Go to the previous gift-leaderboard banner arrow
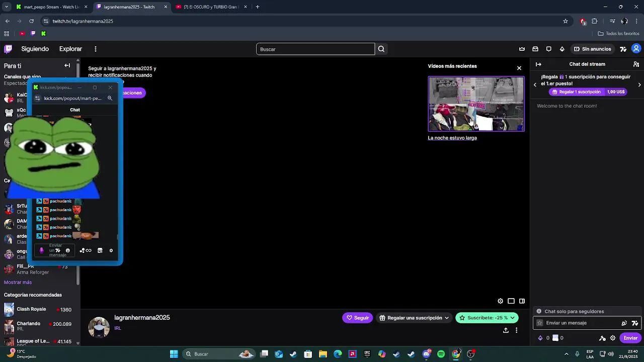This screenshot has width=644, height=362. (x=535, y=84)
